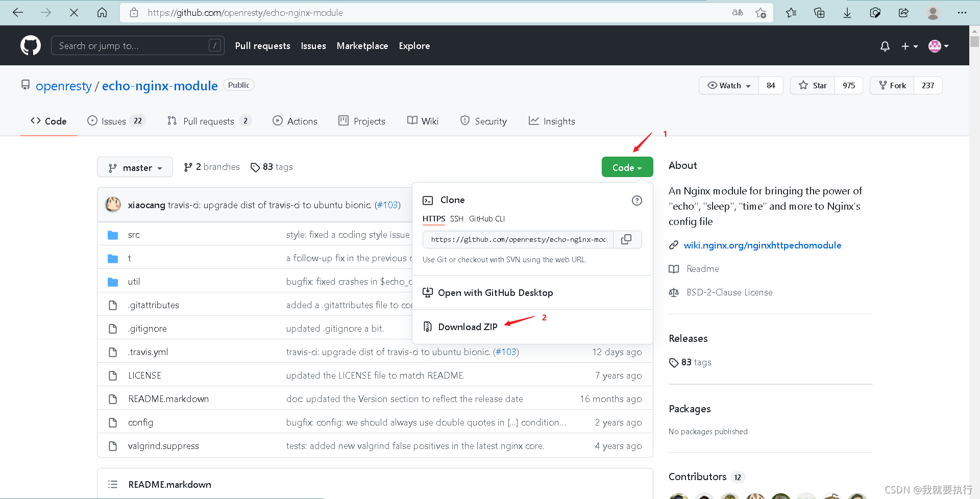Open wiki.nginx.org/nginxhttpechomodule link
The image size is (980, 499).
(763, 245)
